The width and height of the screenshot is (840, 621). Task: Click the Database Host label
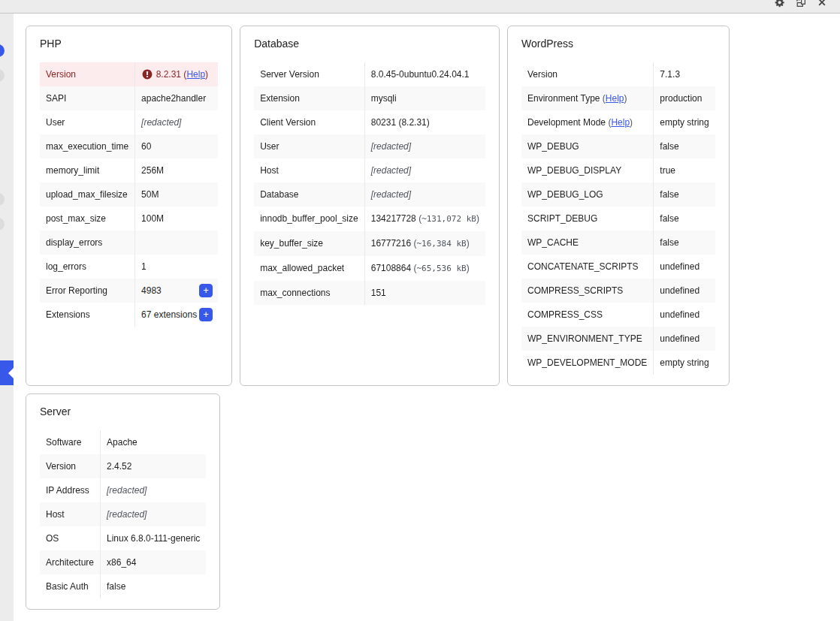(269, 170)
